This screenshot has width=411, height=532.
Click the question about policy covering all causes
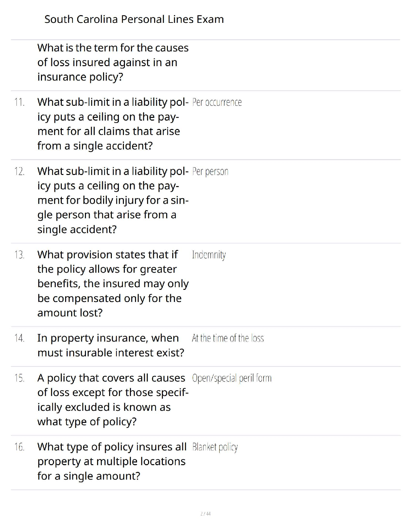(113, 400)
